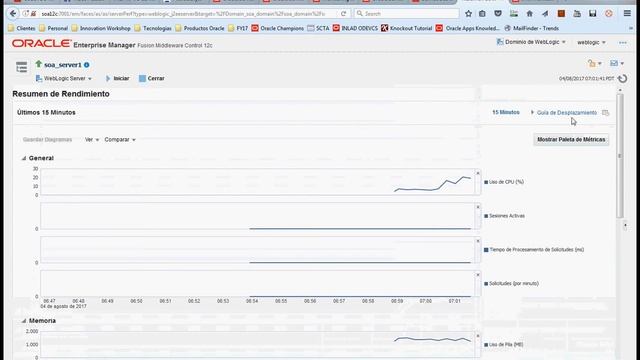This screenshot has height=360, width=640.
Task: Open the Firefox hamburger menu
Action: click(627, 13)
